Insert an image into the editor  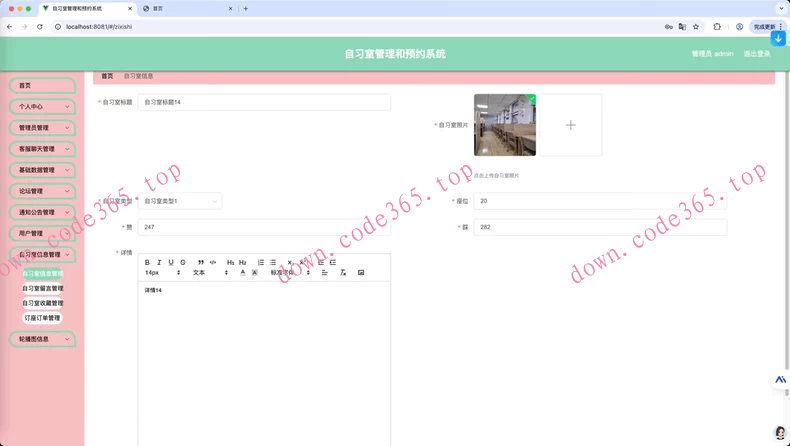[x=361, y=273]
